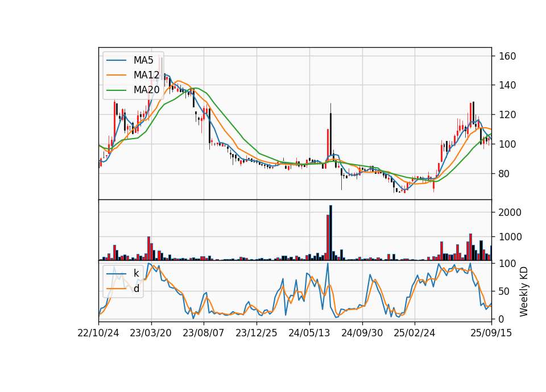Click the 80 price axis tick label
Screen dimensions: 546x392
point(504,173)
